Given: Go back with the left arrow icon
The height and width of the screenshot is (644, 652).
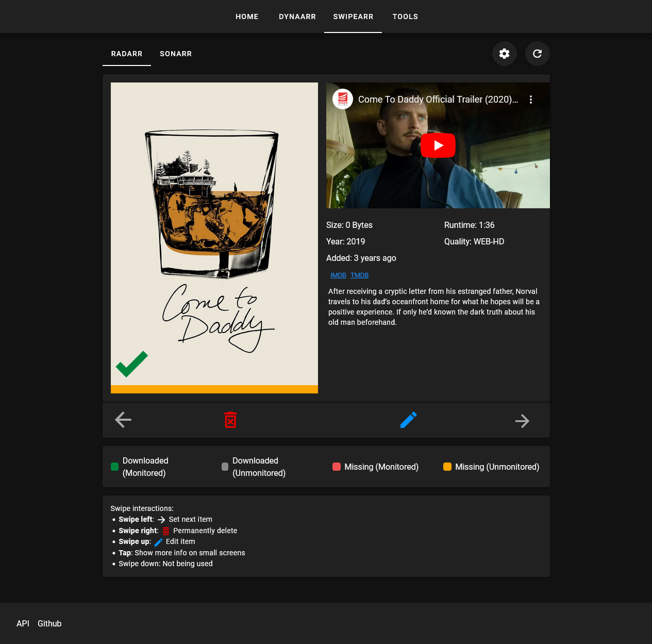Looking at the screenshot, I should (x=123, y=420).
